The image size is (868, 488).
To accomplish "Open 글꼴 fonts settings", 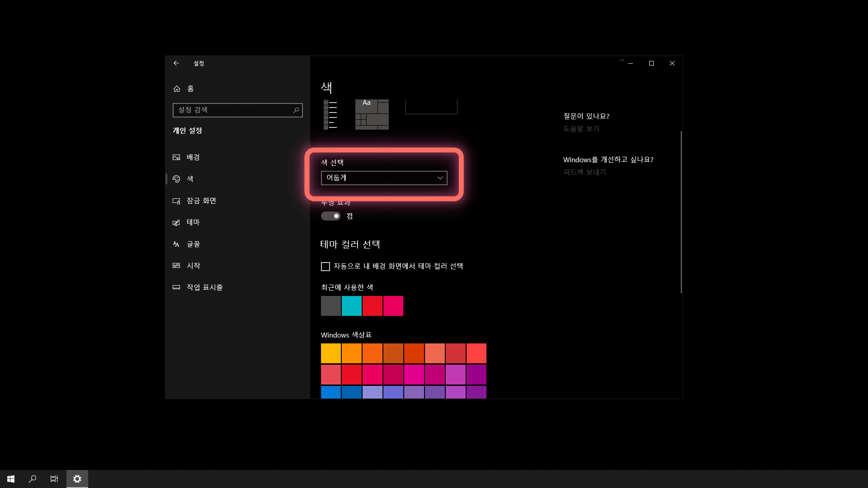I will (193, 244).
